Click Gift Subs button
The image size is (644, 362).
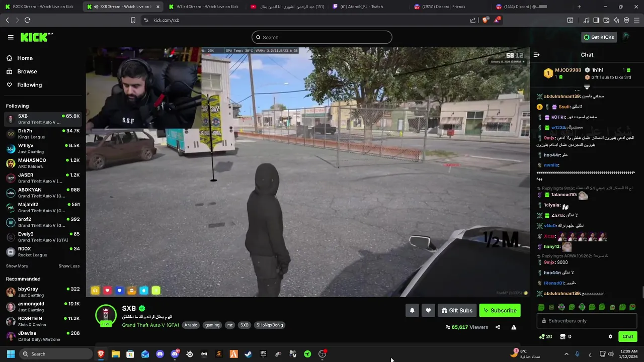(457, 311)
